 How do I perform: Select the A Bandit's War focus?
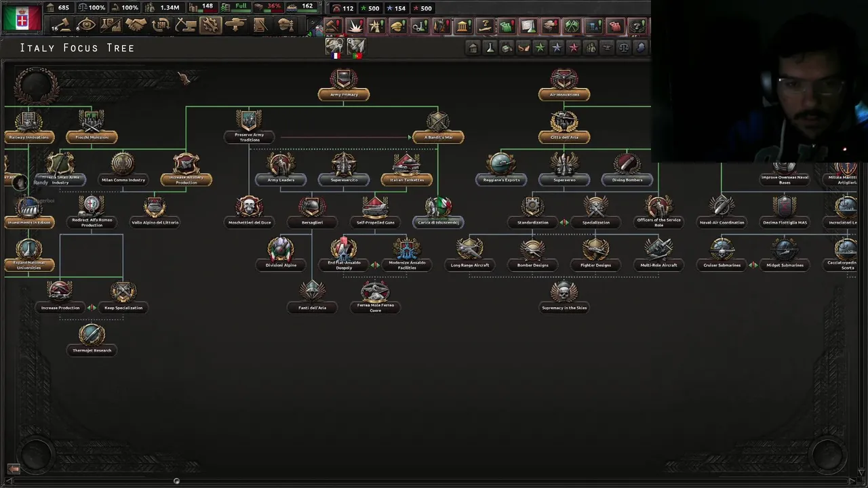click(x=438, y=127)
